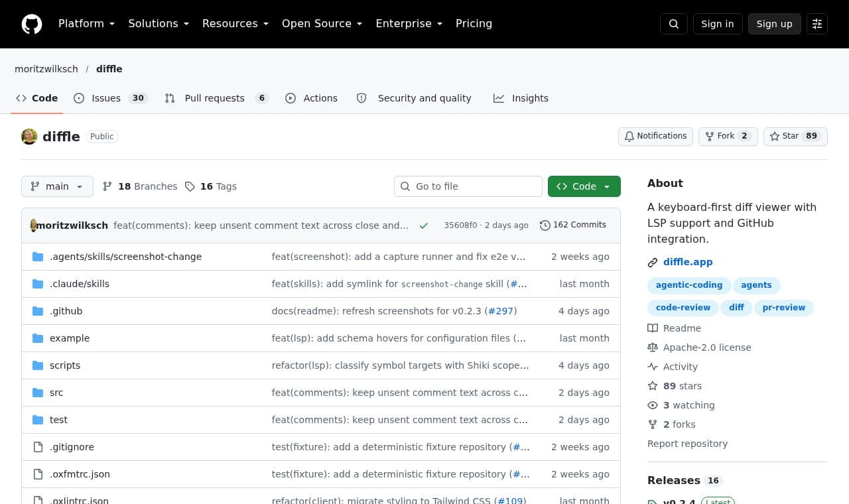
Task: Open the search magnifier button
Action: [x=674, y=24]
